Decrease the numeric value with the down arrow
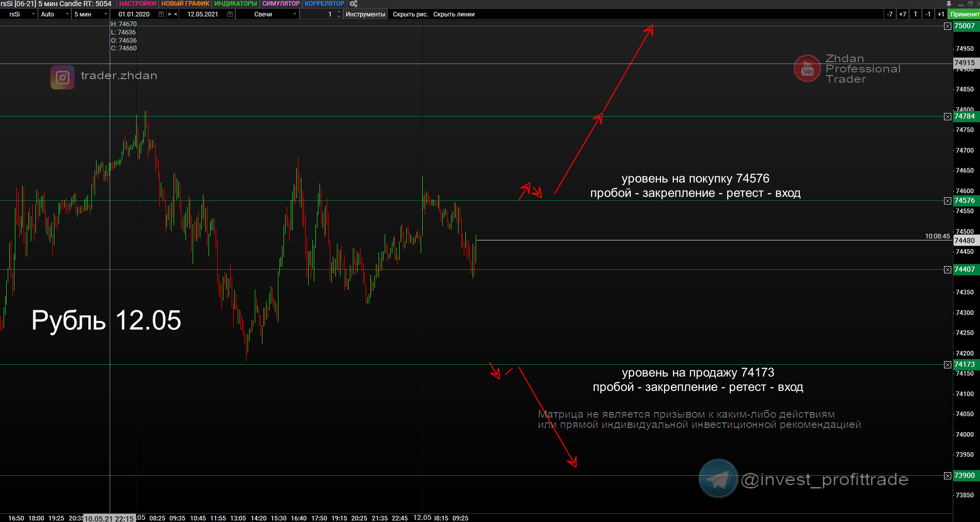Screen dimensions: 980x522 [339, 17]
